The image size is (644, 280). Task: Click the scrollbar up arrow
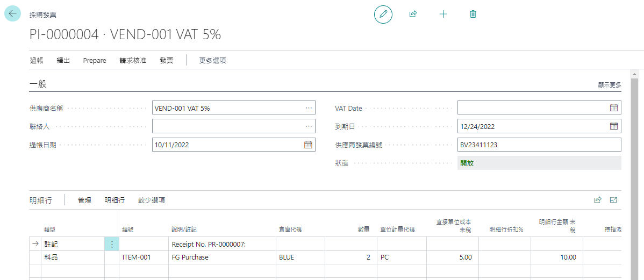634,75
